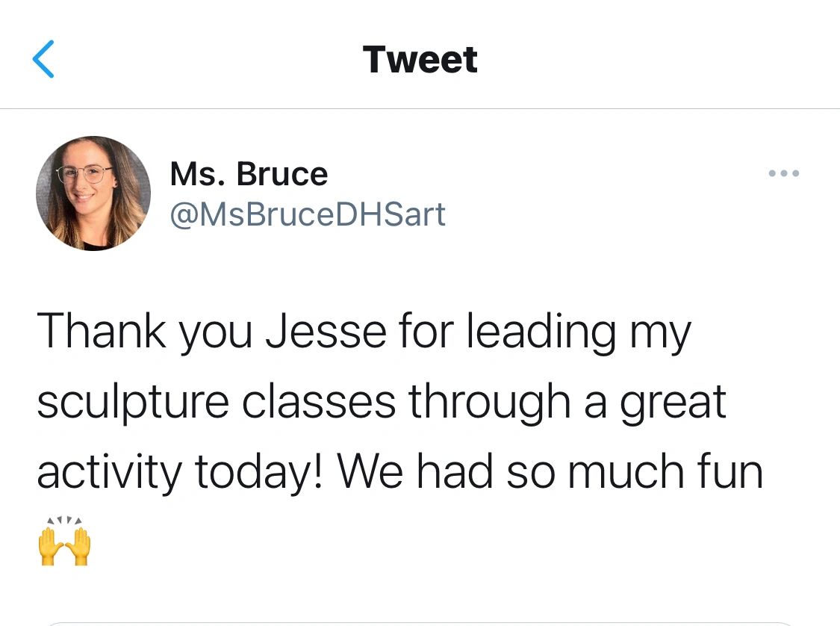Click the Ms. Bruce display name
Screen dimensions: 840x626
pos(249,175)
